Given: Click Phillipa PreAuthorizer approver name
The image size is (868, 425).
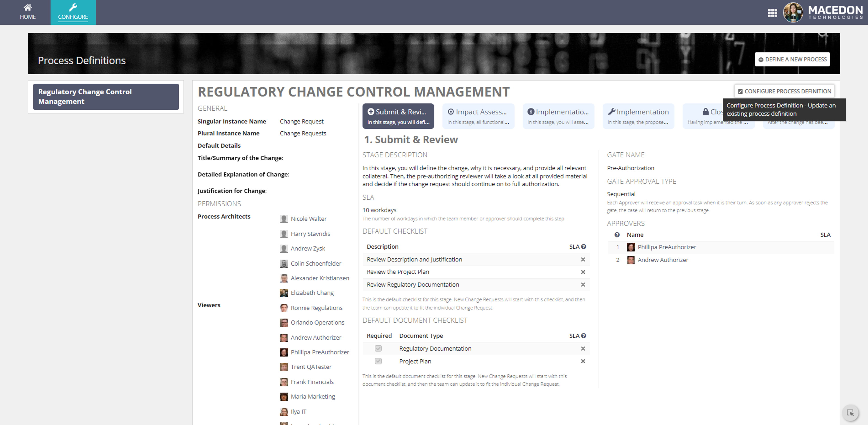Looking at the screenshot, I should [x=667, y=247].
